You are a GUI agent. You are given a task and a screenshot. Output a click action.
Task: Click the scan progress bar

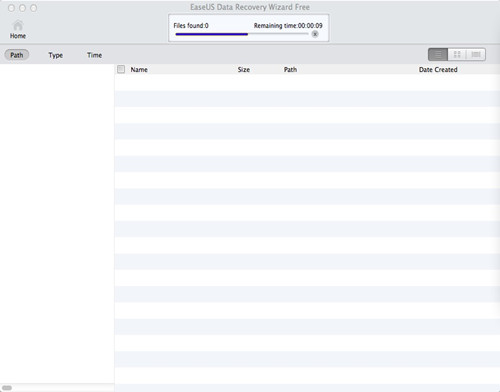242,34
